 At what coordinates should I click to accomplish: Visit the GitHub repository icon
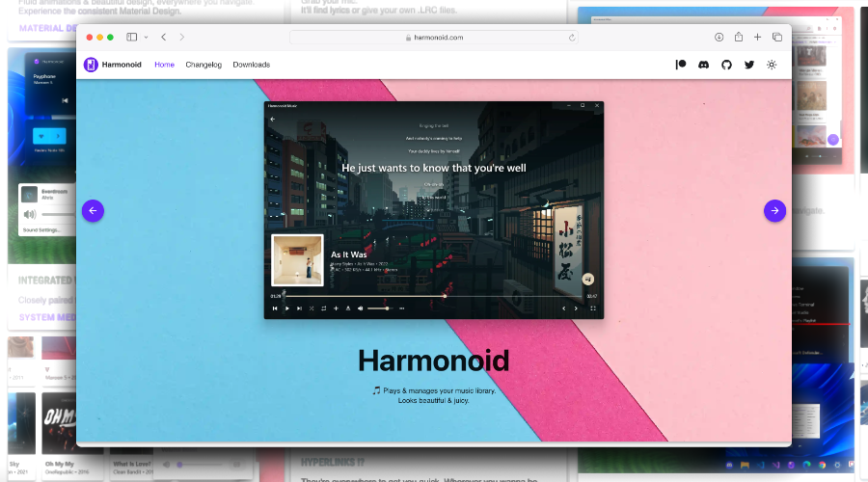click(x=726, y=65)
